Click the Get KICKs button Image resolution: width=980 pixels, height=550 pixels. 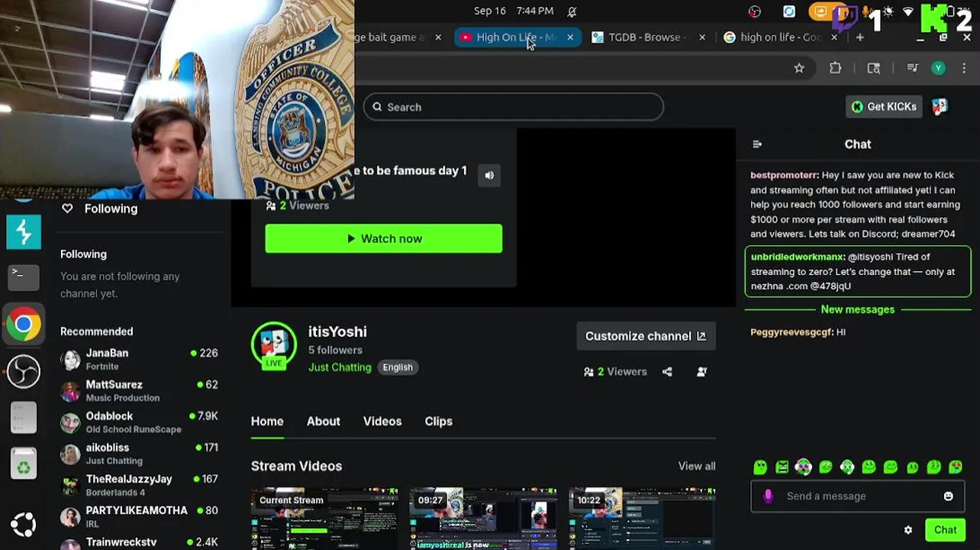(x=885, y=107)
